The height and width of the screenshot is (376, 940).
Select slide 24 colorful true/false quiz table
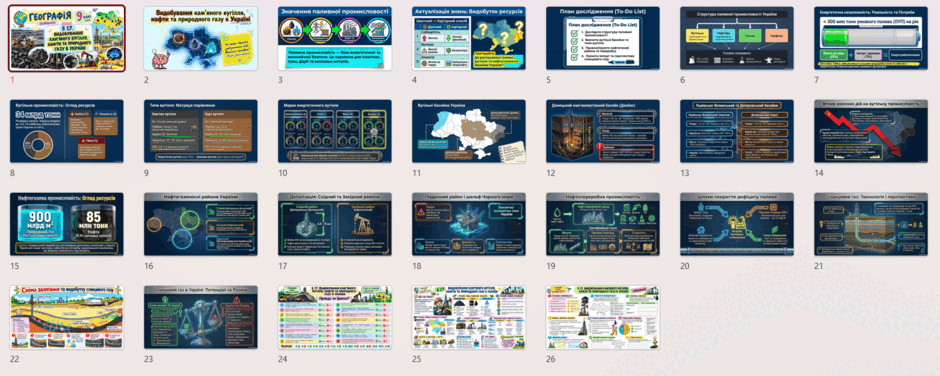click(335, 317)
